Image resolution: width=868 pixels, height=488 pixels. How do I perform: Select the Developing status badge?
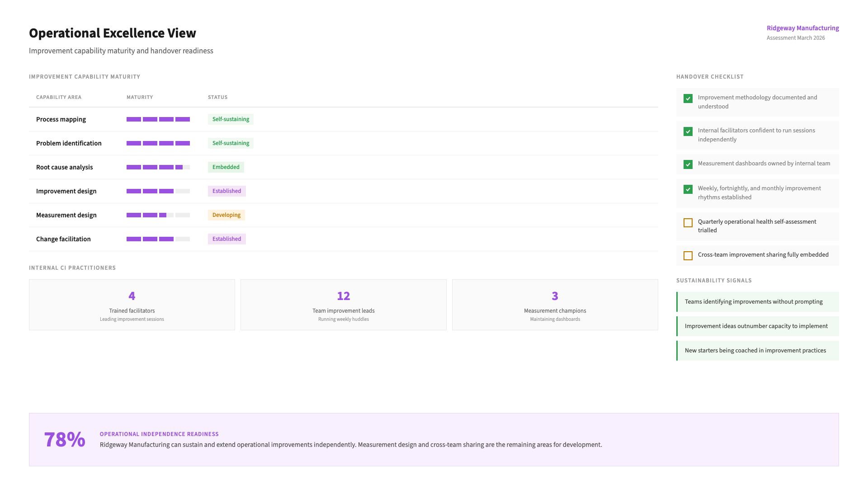226,215
